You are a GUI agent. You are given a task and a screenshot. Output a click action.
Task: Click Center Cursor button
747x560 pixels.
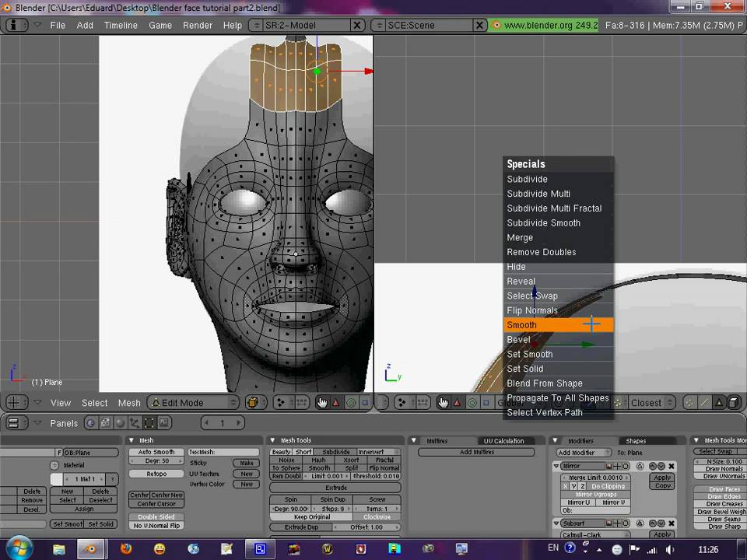click(156, 504)
